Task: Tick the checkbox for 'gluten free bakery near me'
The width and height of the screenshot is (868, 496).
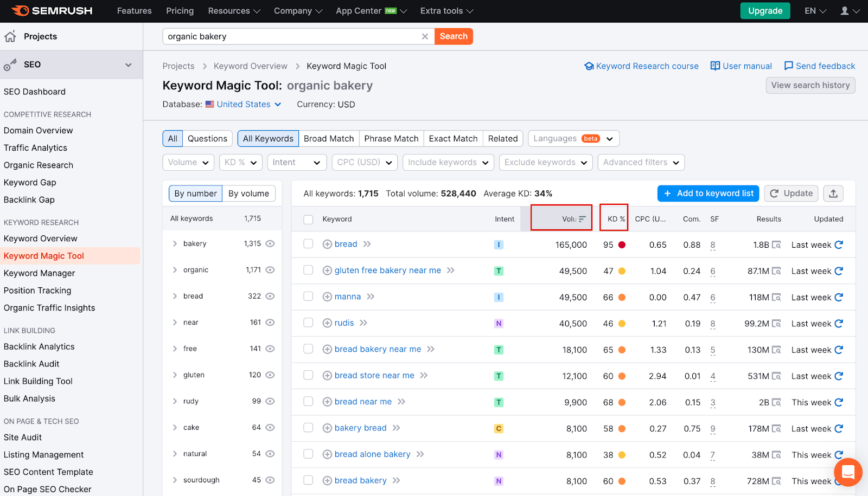Action: pos(308,270)
